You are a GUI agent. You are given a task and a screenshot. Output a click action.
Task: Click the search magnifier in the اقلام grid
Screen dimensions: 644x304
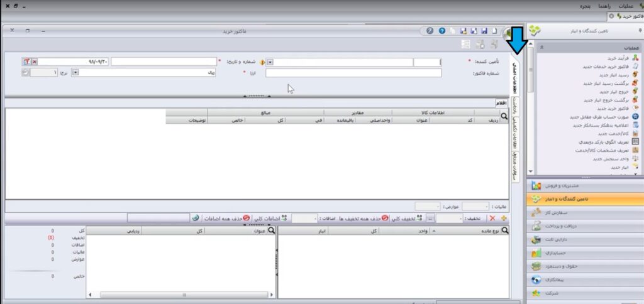[504, 116]
